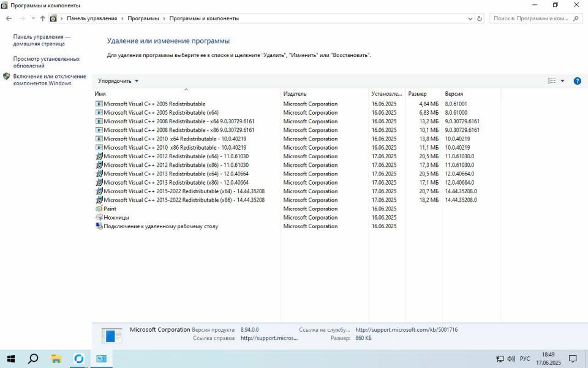The image size is (588, 368).
Task: Open taskbar Search
Action: click(x=33, y=359)
